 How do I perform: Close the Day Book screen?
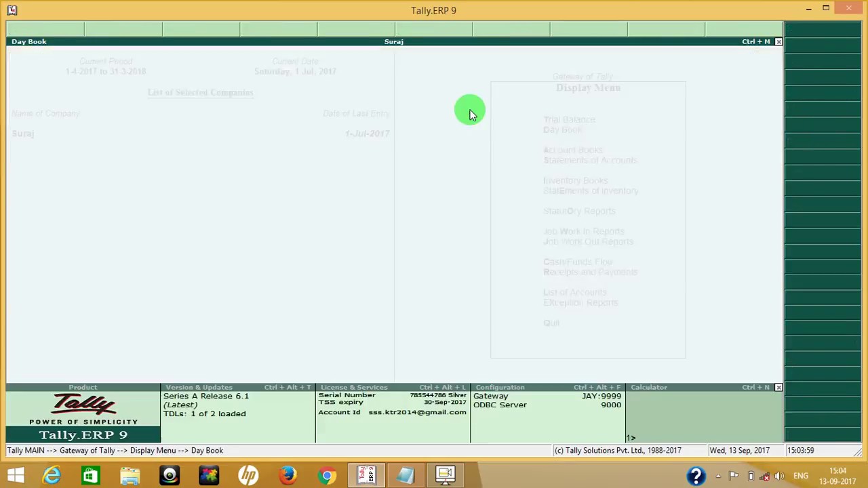tap(778, 42)
